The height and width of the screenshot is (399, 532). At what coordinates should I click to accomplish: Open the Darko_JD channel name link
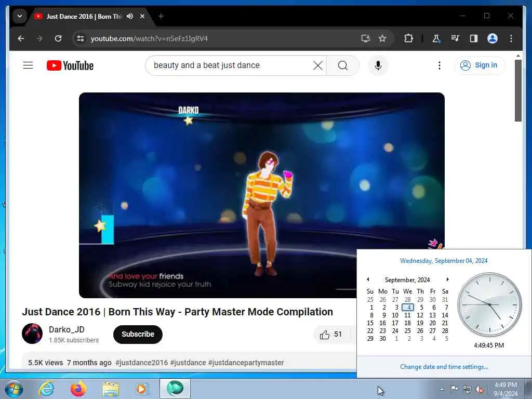(66, 329)
